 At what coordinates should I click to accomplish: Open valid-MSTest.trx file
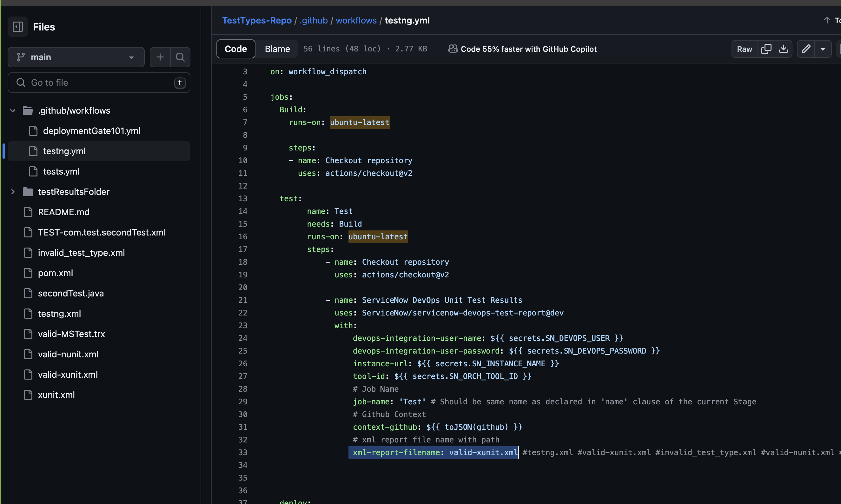[71, 334]
